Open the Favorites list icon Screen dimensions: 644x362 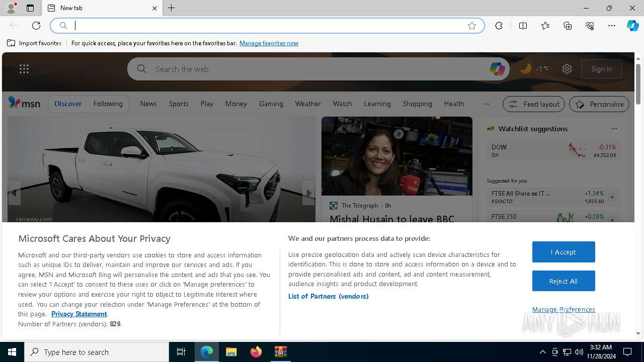pos(545,26)
